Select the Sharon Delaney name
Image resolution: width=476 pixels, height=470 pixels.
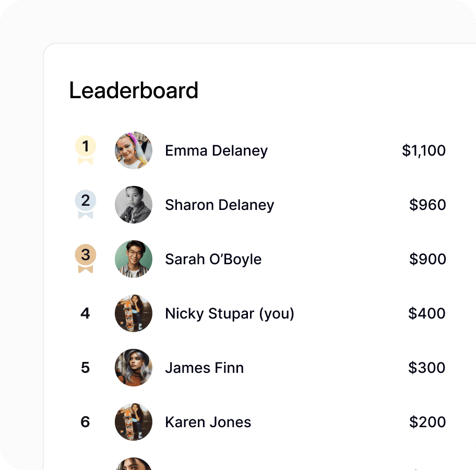[219, 205]
